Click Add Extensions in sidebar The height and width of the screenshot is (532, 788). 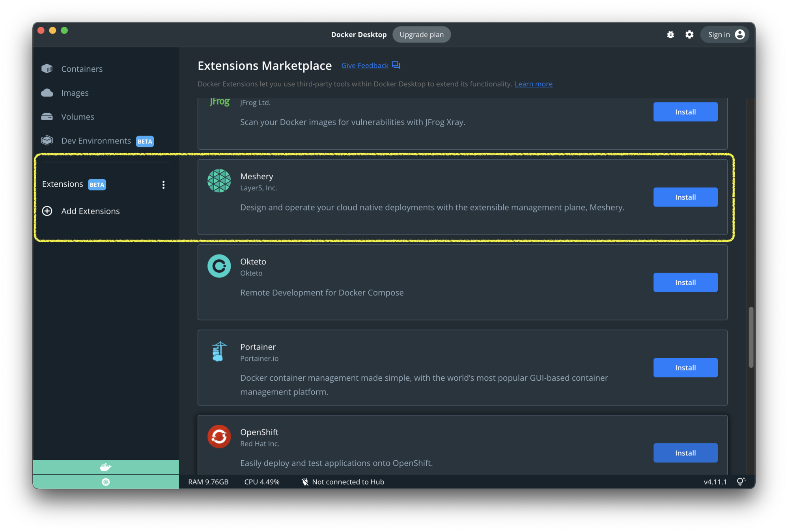90,211
